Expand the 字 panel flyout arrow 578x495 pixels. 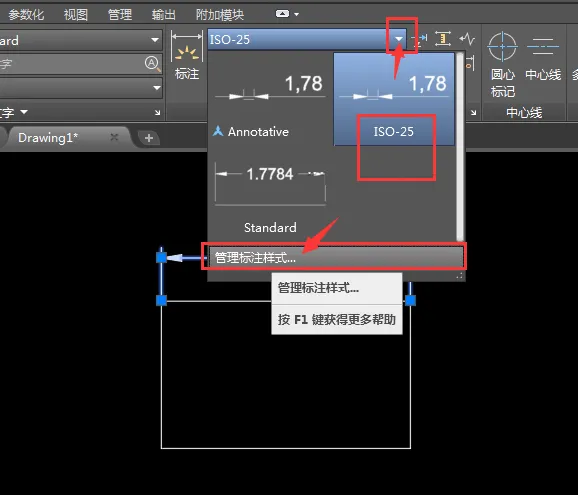(24, 111)
